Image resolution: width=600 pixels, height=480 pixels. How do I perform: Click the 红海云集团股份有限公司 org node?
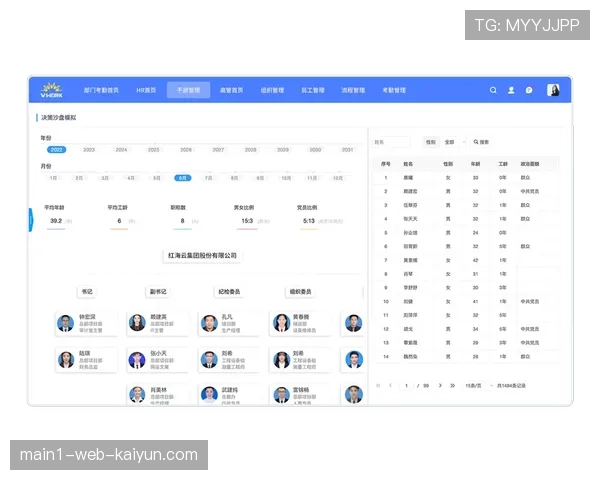click(203, 256)
